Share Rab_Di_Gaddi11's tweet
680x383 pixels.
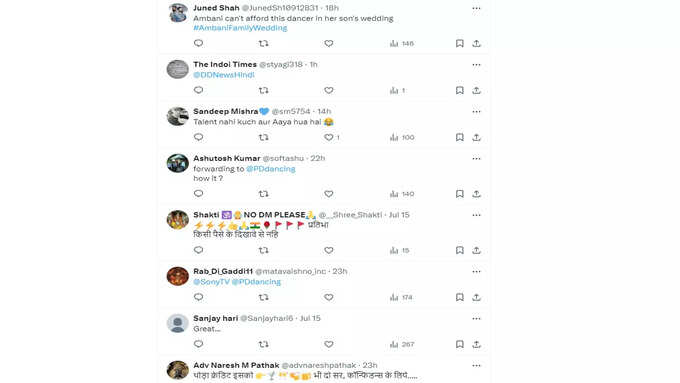[477, 297]
